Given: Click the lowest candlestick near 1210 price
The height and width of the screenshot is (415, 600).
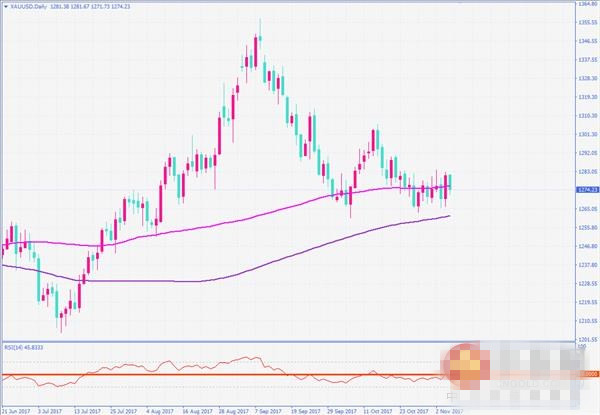Looking at the screenshot, I should 62,316.
